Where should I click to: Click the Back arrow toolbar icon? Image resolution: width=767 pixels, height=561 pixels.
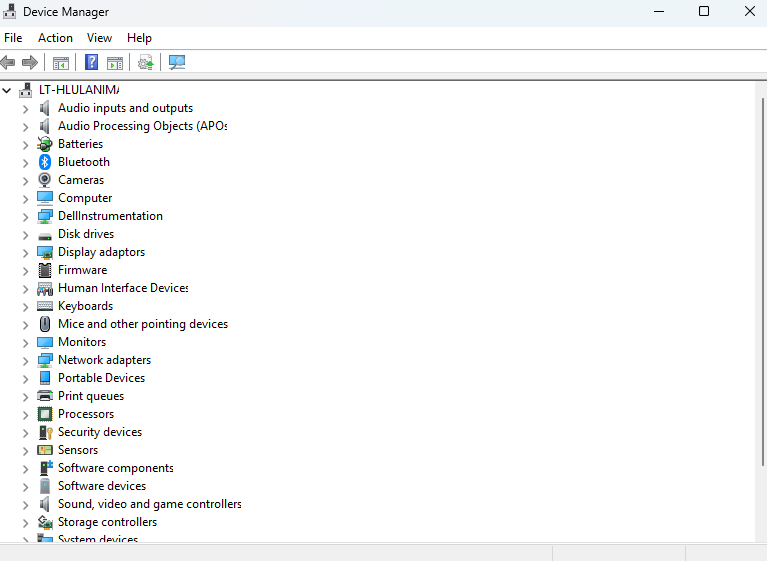coord(8,63)
